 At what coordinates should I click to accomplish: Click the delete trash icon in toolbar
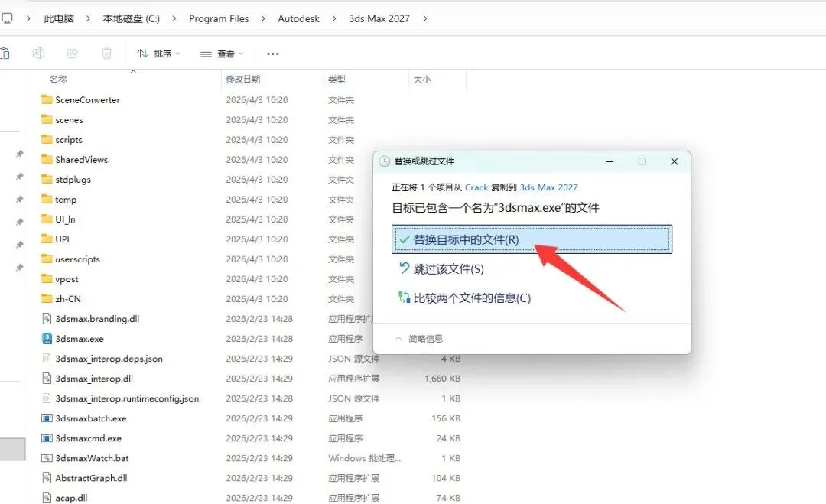(106, 54)
